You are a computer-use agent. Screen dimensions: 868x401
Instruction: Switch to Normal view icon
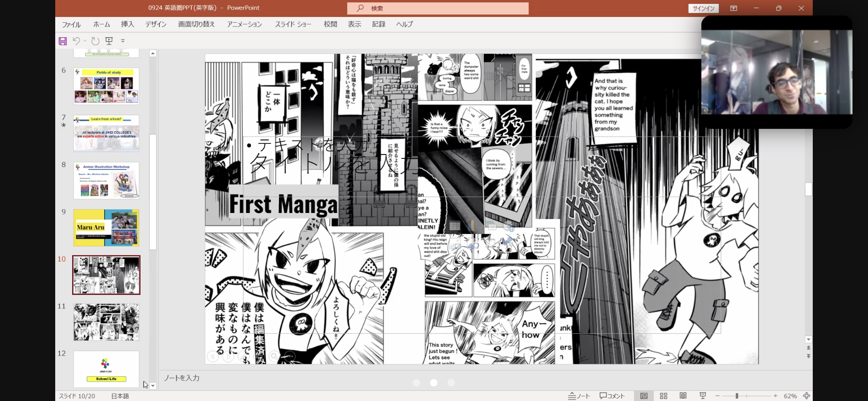click(644, 396)
